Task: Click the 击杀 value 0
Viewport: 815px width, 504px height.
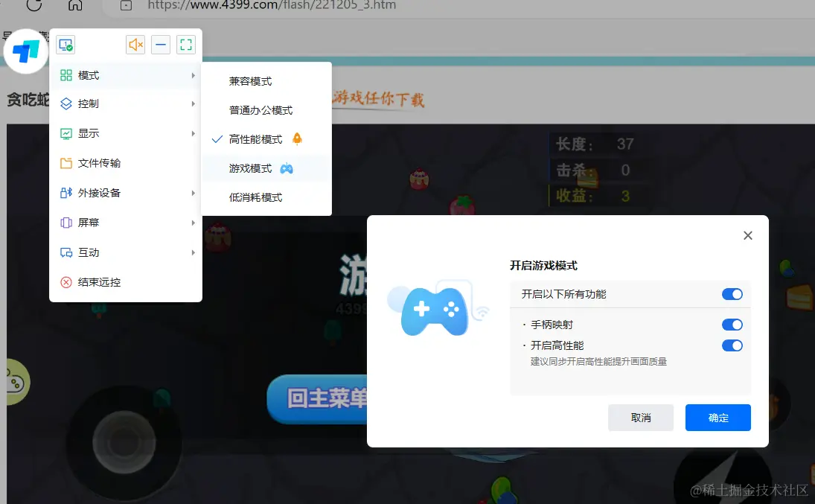Action: coord(625,170)
